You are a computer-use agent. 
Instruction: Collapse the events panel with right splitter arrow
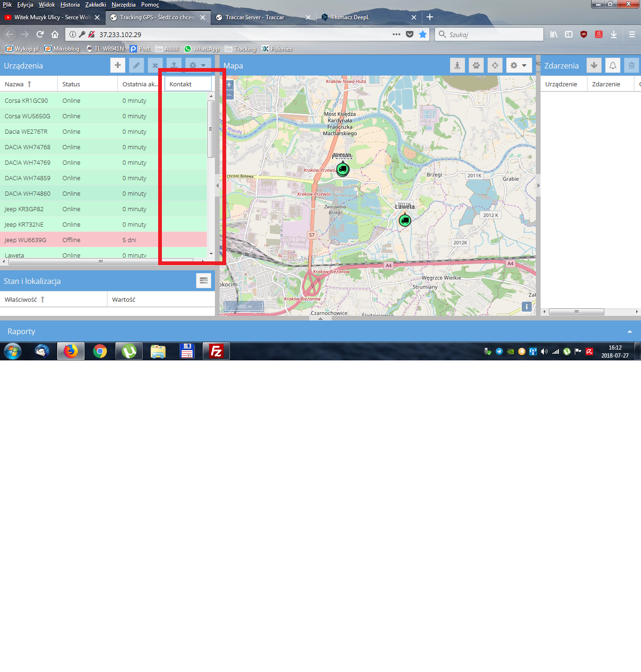pyautogui.click(x=538, y=186)
